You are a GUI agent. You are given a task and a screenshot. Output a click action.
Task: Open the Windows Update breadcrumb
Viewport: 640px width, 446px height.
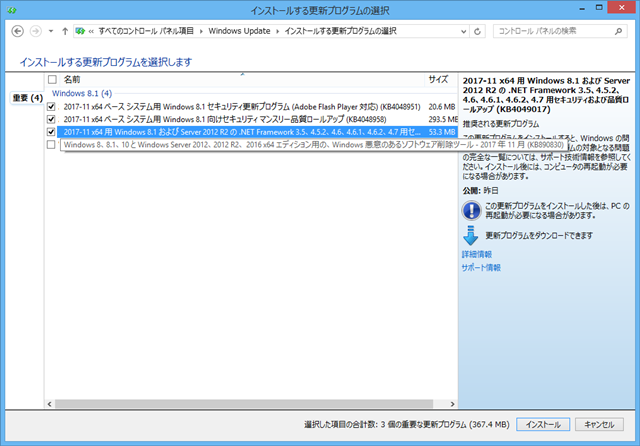pyautogui.click(x=239, y=31)
